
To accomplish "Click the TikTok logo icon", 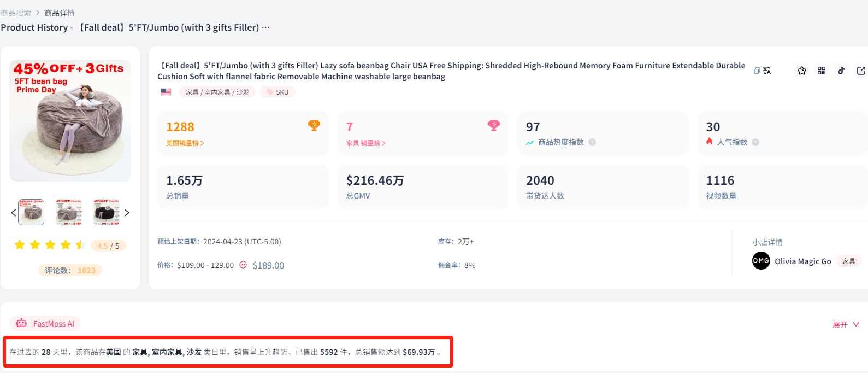I will (841, 71).
